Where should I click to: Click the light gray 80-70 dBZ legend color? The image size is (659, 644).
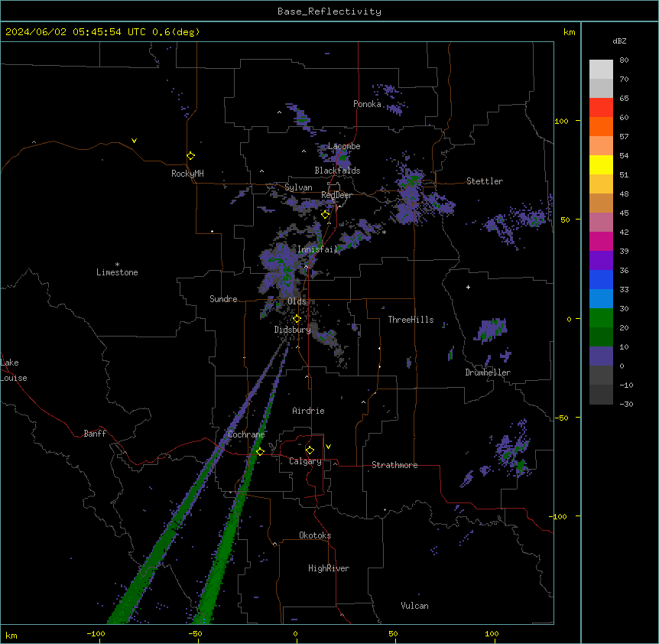tap(601, 70)
